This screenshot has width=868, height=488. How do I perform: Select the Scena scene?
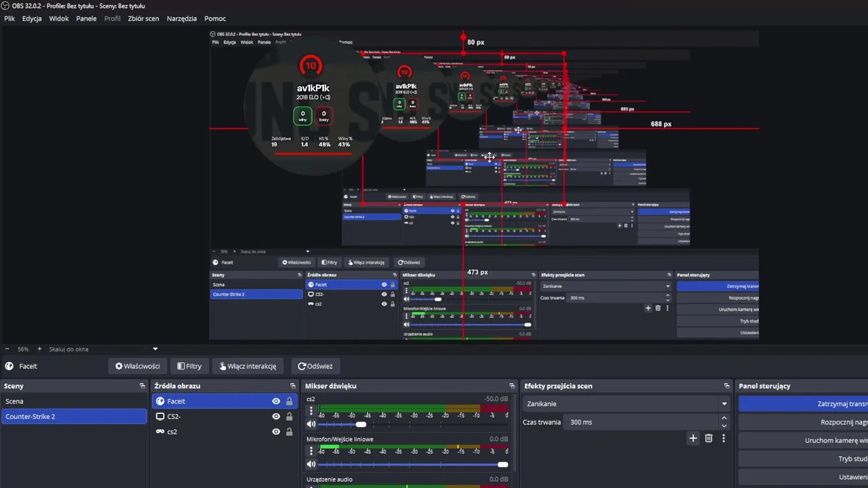(74, 401)
